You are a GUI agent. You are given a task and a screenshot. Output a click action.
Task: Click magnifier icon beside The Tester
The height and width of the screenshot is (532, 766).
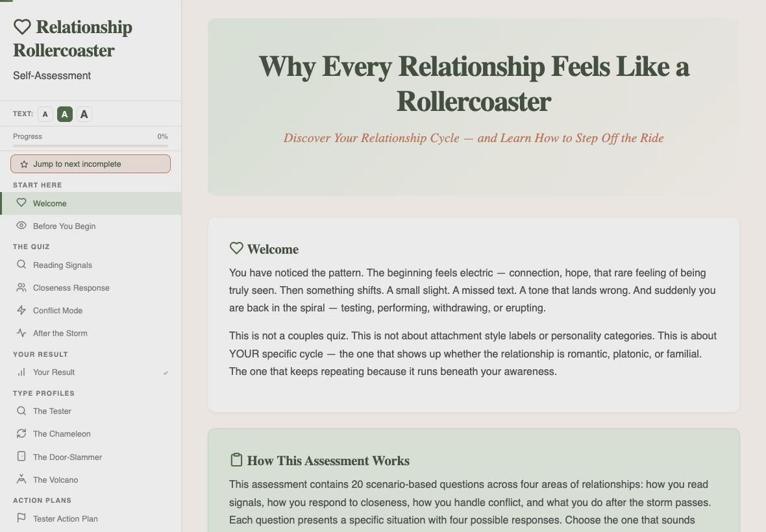(21, 411)
